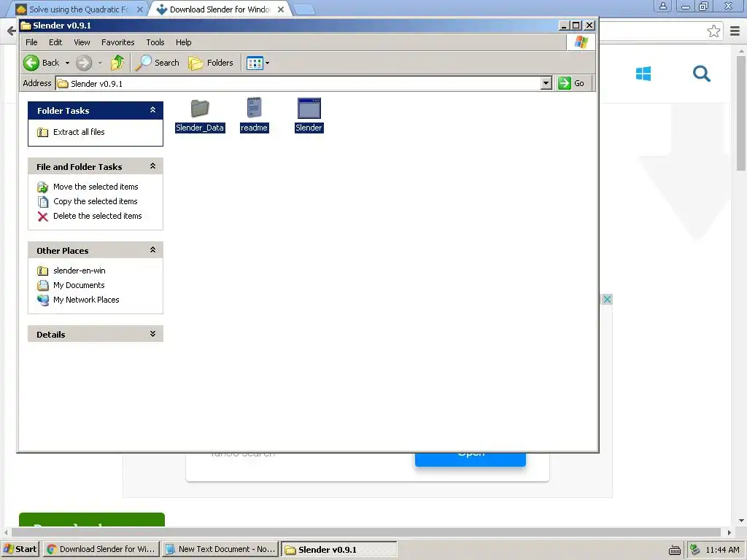Switch to New Text Document Notepad taskbar button
747x560 pixels.
tap(220, 549)
